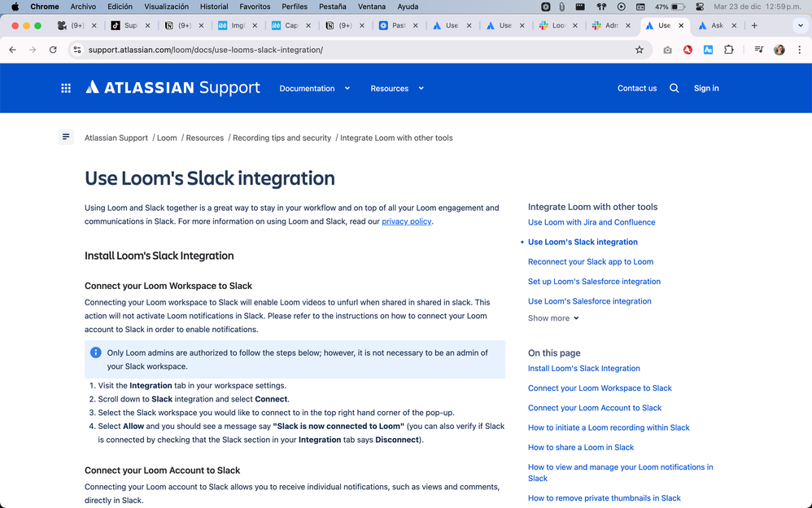Jump to How to share a Loom in Slack
The image size is (812, 508).
point(580,448)
